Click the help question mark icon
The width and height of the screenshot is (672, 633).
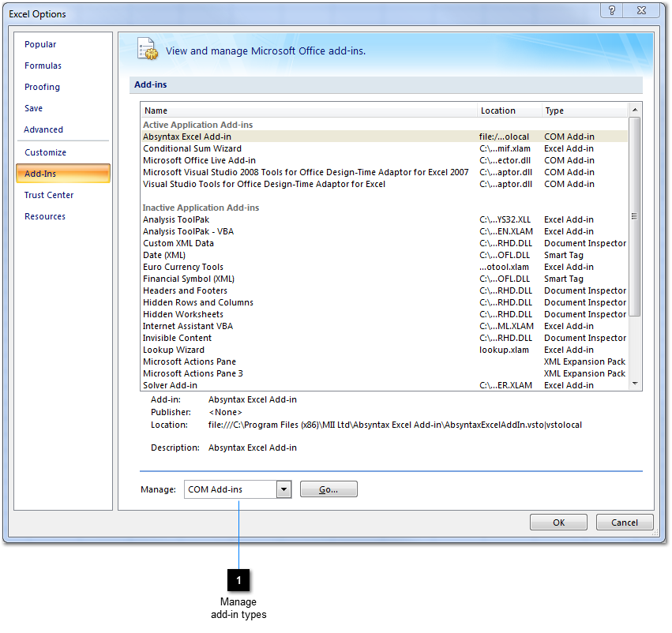coord(611,10)
